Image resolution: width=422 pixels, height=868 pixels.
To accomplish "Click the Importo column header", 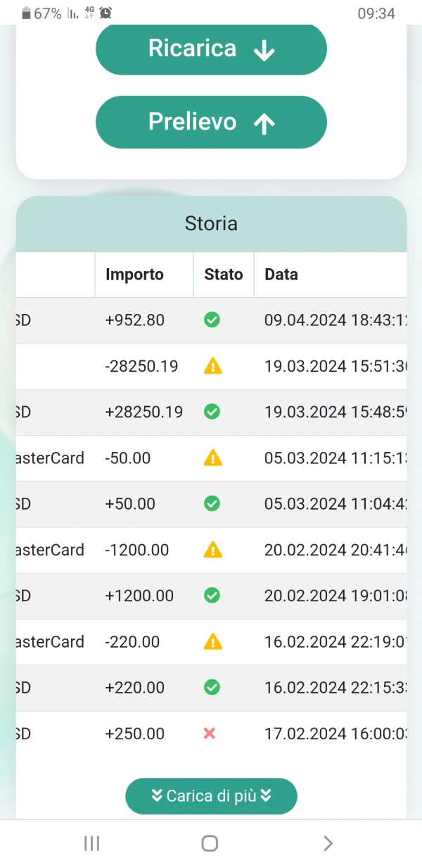I will pyautogui.click(x=134, y=275).
